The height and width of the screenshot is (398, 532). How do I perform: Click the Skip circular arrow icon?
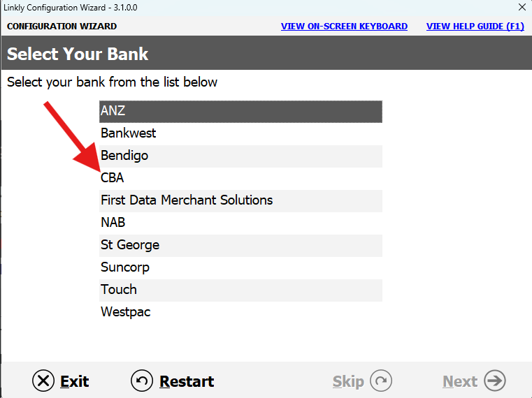(x=381, y=381)
